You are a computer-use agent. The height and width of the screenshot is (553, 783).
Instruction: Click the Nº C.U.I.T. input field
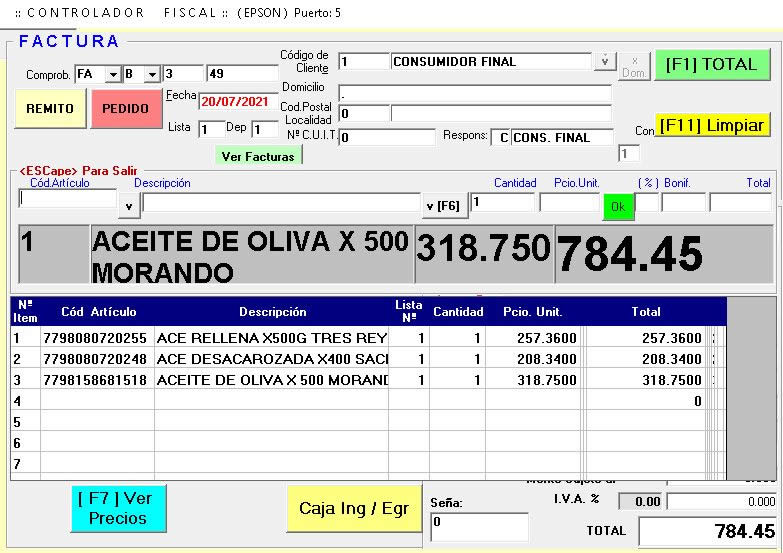386,137
